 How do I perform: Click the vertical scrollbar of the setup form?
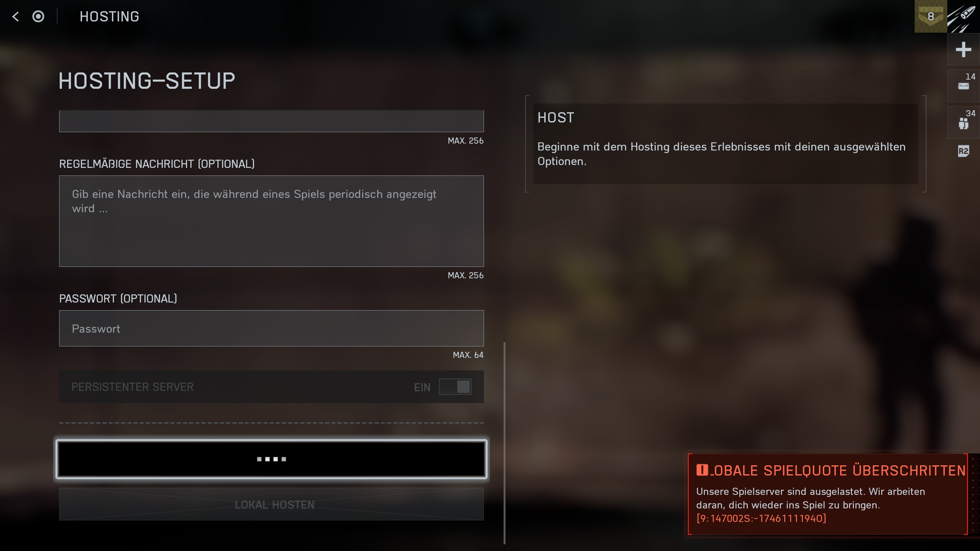click(505, 443)
